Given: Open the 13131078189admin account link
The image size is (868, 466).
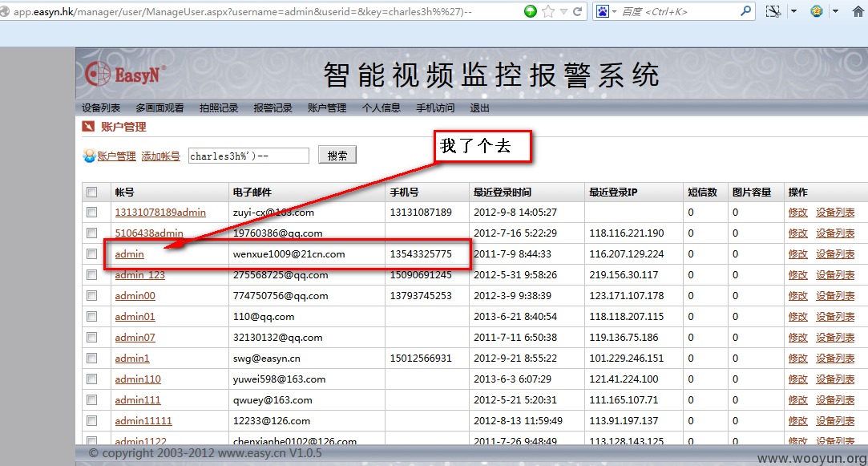Looking at the screenshot, I should click(x=160, y=213).
